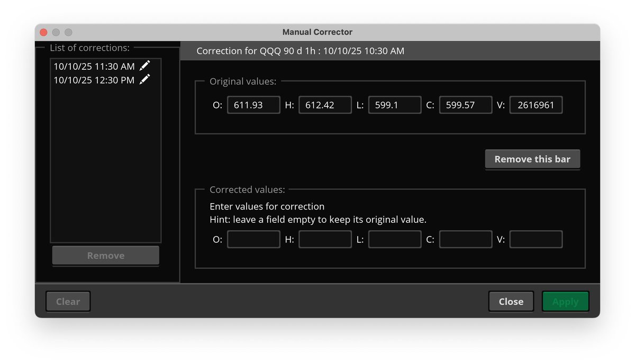Click the Remove this bar button
The width and height of the screenshot is (635, 364).
[532, 159]
